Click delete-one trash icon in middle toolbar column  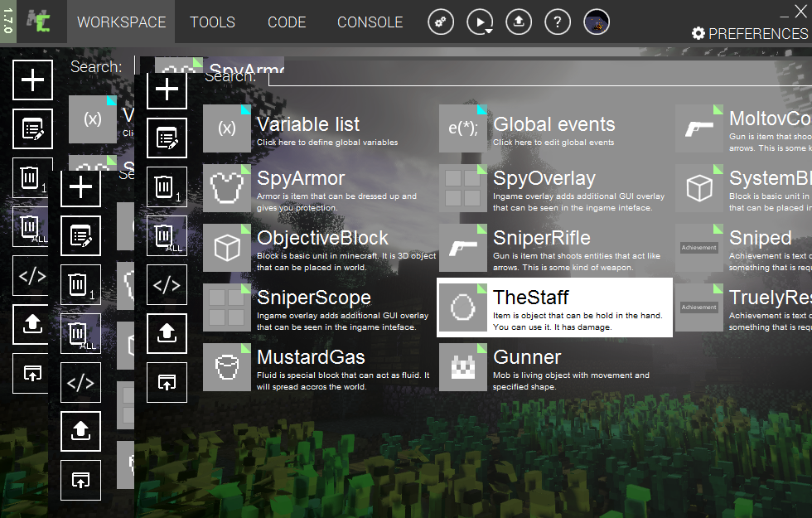(81, 285)
